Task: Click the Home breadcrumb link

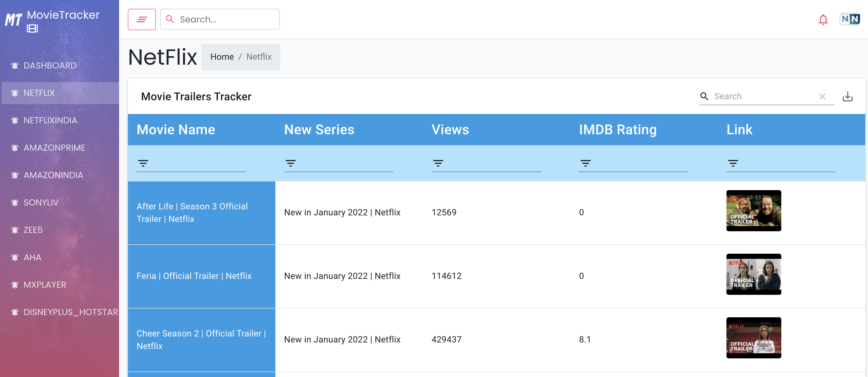Action: tap(222, 57)
